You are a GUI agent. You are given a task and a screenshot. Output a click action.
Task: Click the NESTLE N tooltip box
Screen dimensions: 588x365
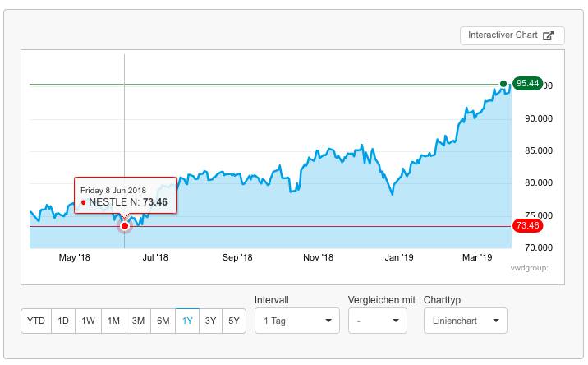(125, 196)
